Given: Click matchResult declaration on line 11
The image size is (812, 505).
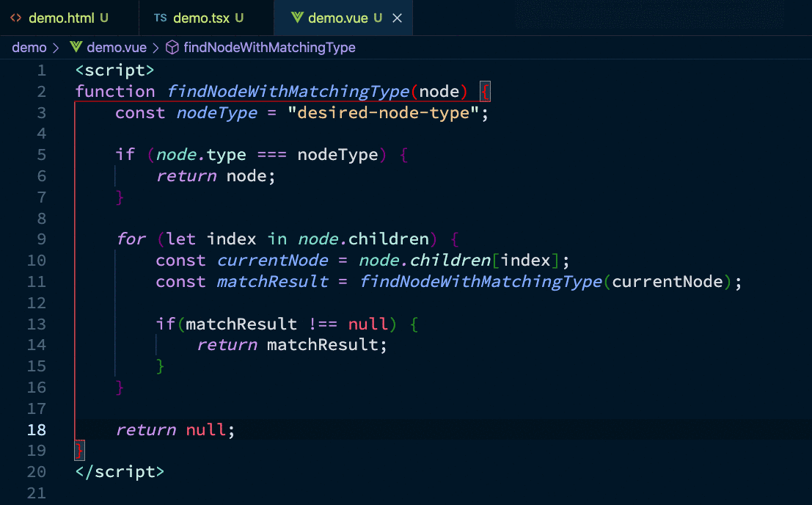Looking at the screenshot, I should coord(272,281).
